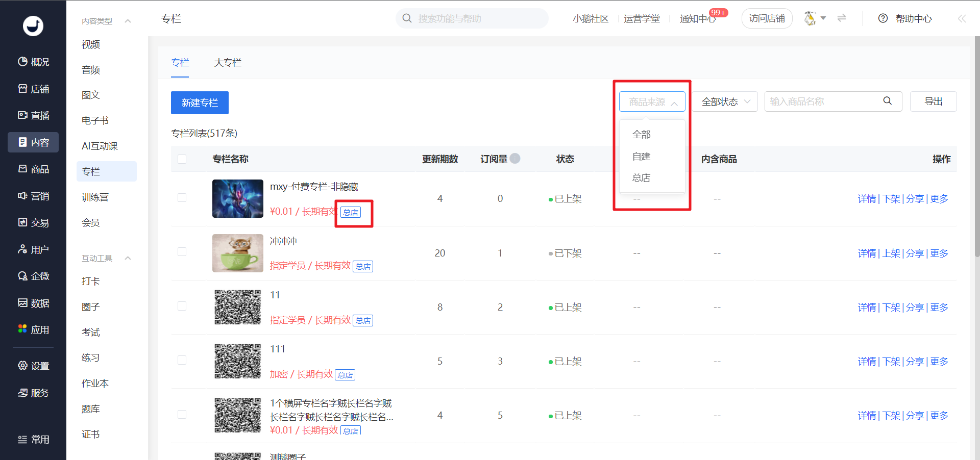Image resolution: width=980 pixels, height=460 pixels.
Task: Open 交易 transactions in the sidebar
Action: [33, 222]
